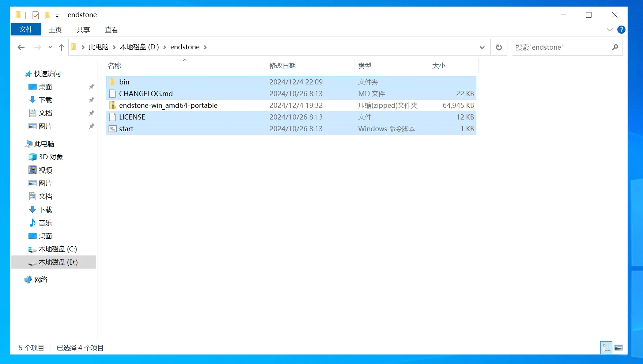
Task: Switch to the 查看 ribbon tab
Action: coord(111,30)
